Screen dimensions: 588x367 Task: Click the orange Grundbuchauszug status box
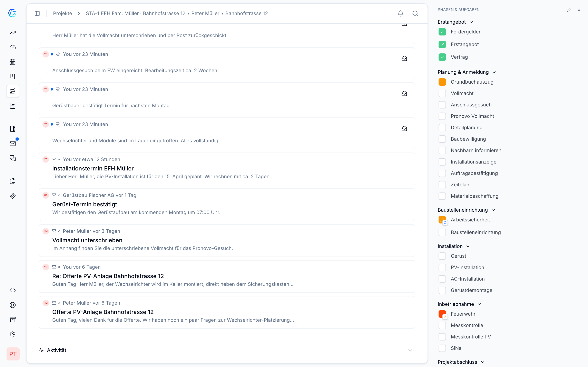pos(442,82)
